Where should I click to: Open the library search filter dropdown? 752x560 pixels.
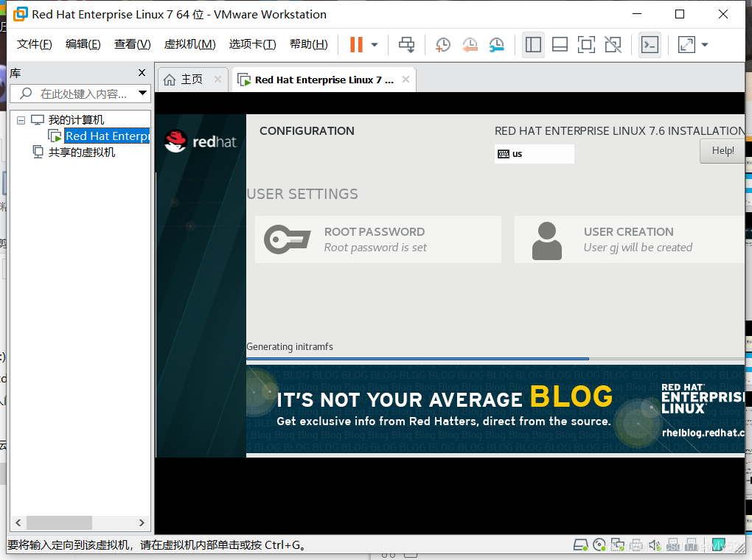(142, 93)
